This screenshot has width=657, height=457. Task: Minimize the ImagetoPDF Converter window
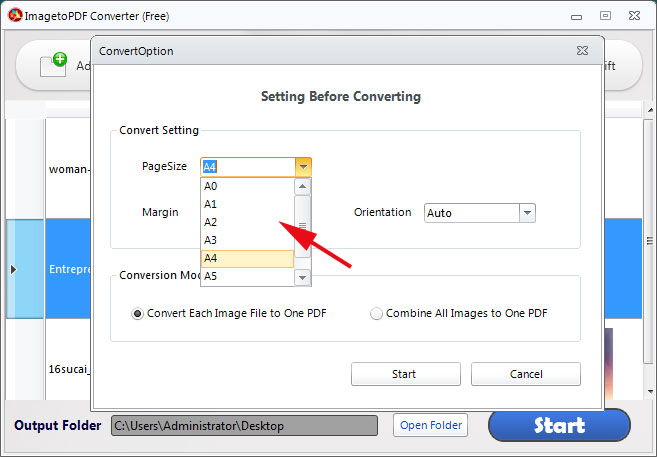click(577, 17)
